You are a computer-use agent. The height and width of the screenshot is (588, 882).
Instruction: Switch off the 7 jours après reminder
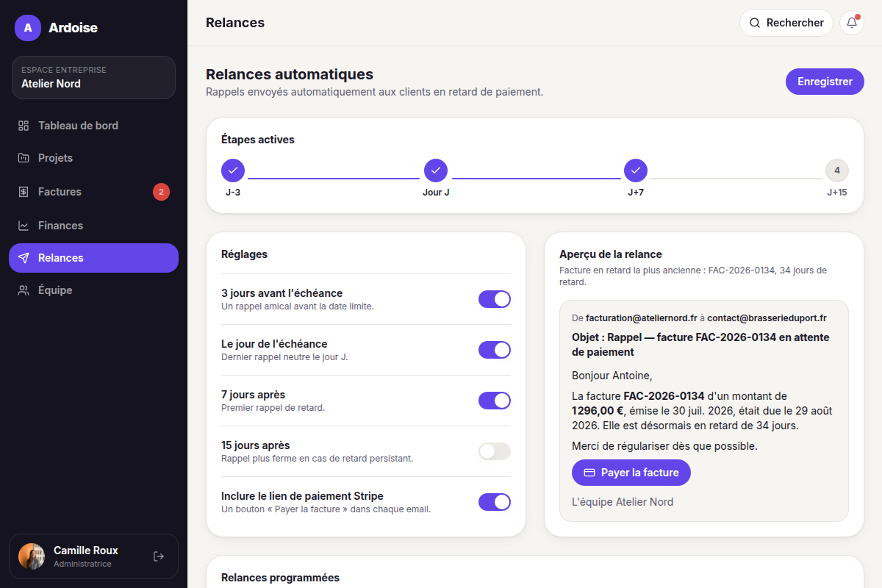click(495, 401)
